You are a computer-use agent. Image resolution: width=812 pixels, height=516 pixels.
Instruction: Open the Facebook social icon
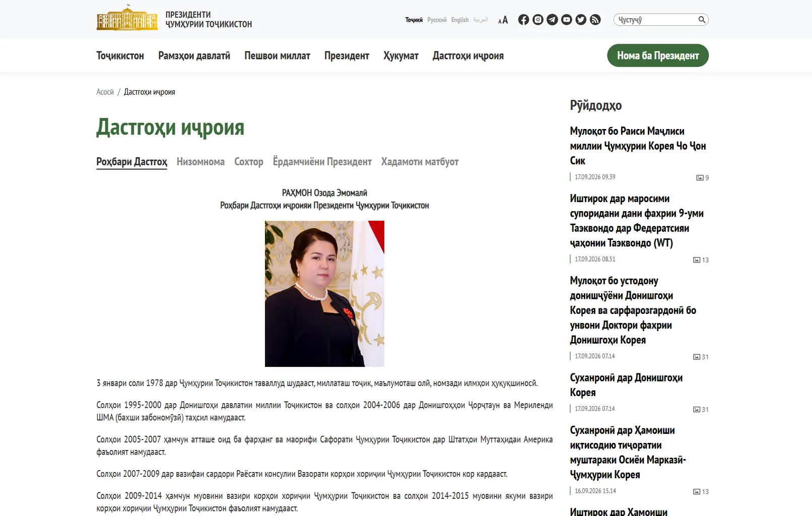pos(523,20)
